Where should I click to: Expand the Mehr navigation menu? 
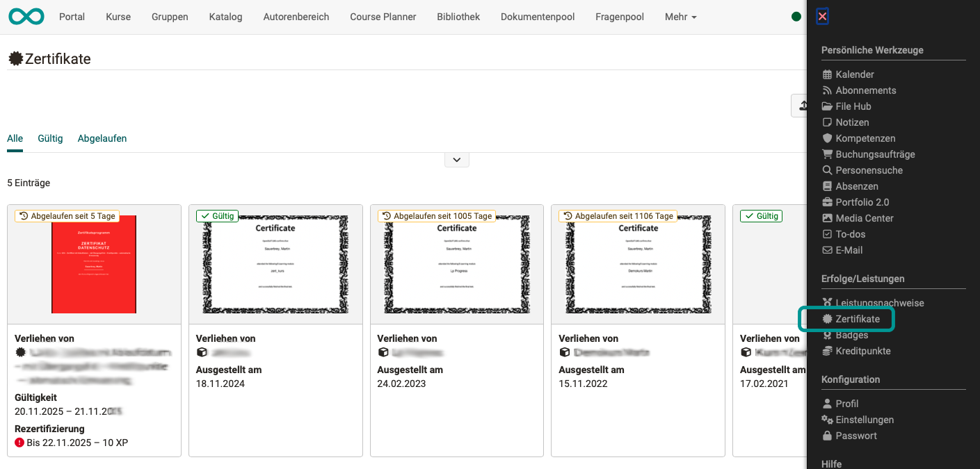coord(680,16)
